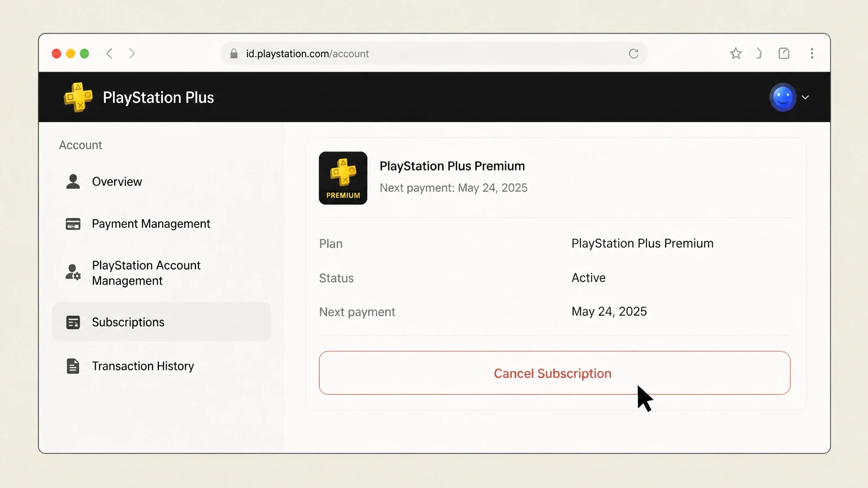Click the 'Status' row label

tap(336, 278)
